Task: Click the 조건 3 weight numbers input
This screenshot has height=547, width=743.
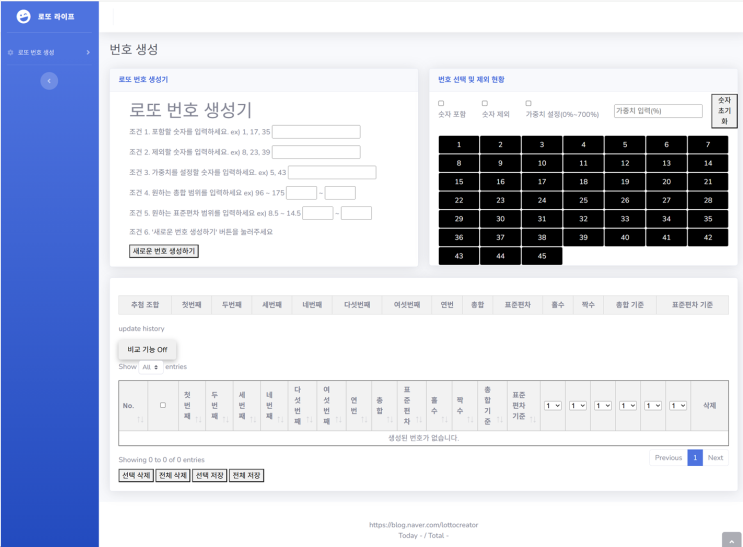Action: (332, 173)
